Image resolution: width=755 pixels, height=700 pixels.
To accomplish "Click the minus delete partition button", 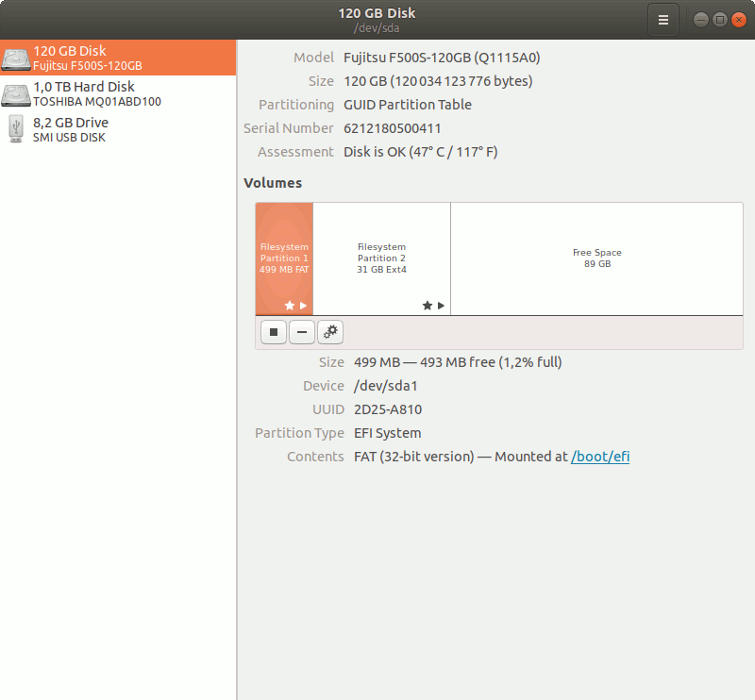I will [x=302, y=332].
